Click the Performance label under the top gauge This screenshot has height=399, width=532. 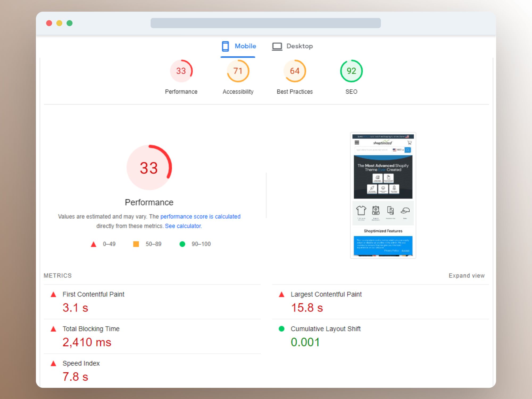pyautogui.click(x=181, y=92)
